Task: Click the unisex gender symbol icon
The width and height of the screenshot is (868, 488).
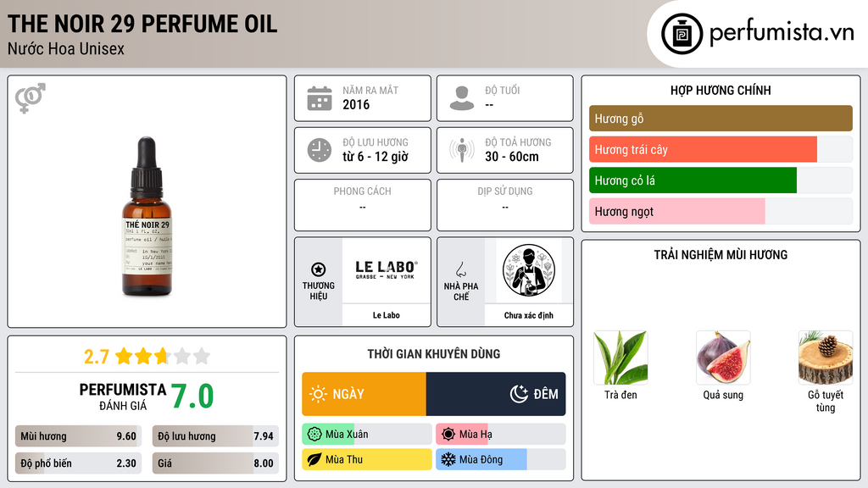Action: pyautogui.click(x=31, y=98)
